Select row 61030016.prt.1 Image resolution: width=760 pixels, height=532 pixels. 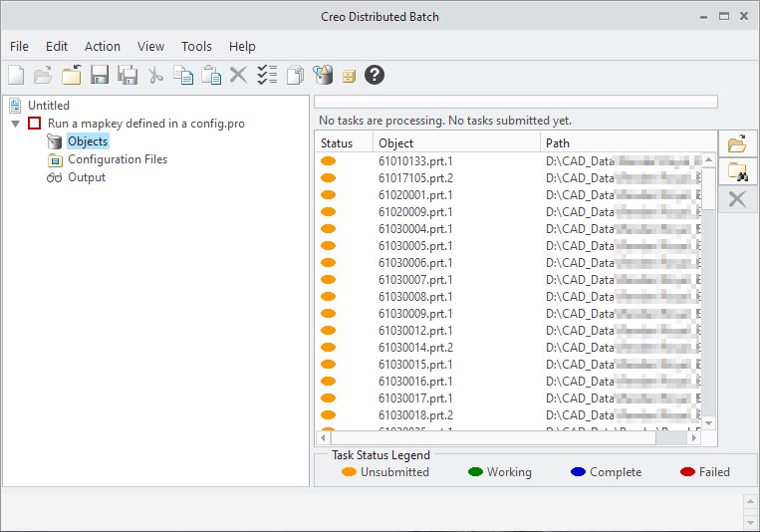click(508, 382)
